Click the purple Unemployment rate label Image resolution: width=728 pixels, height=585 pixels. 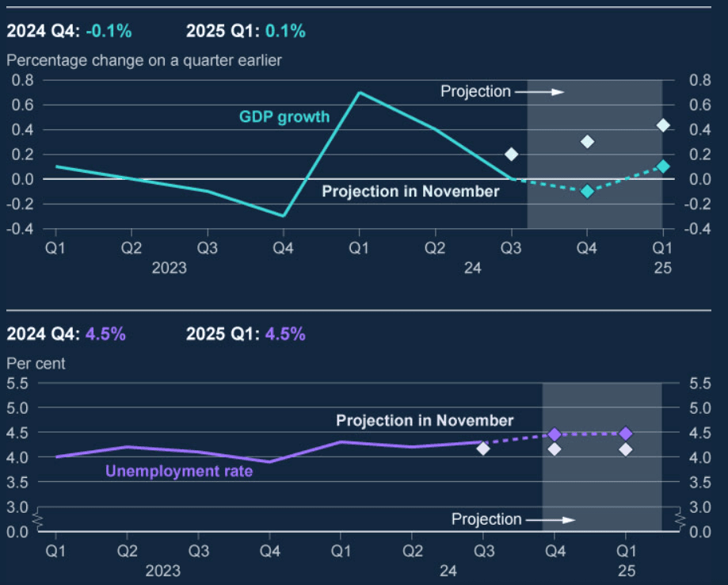(179, 472)
